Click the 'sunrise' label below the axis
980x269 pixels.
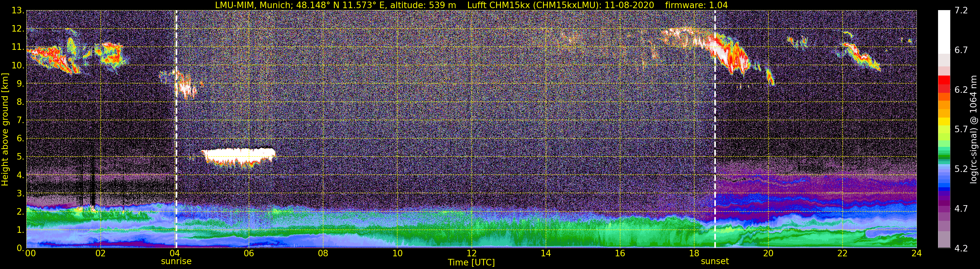176,262
